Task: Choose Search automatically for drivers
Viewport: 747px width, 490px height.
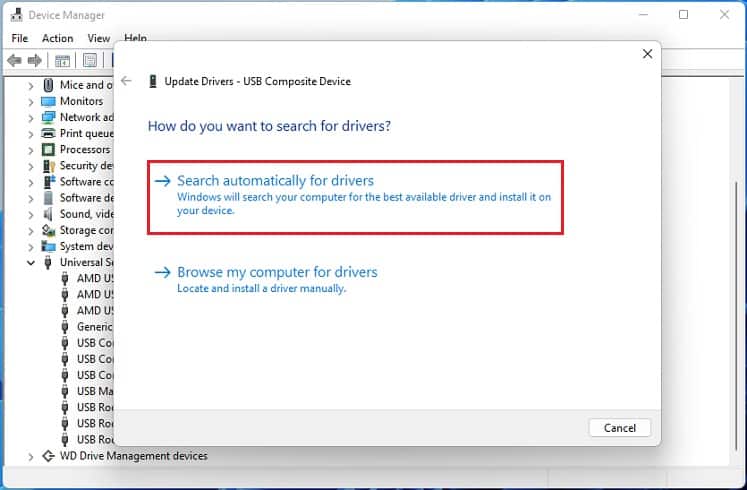Action: coord(355,196)
